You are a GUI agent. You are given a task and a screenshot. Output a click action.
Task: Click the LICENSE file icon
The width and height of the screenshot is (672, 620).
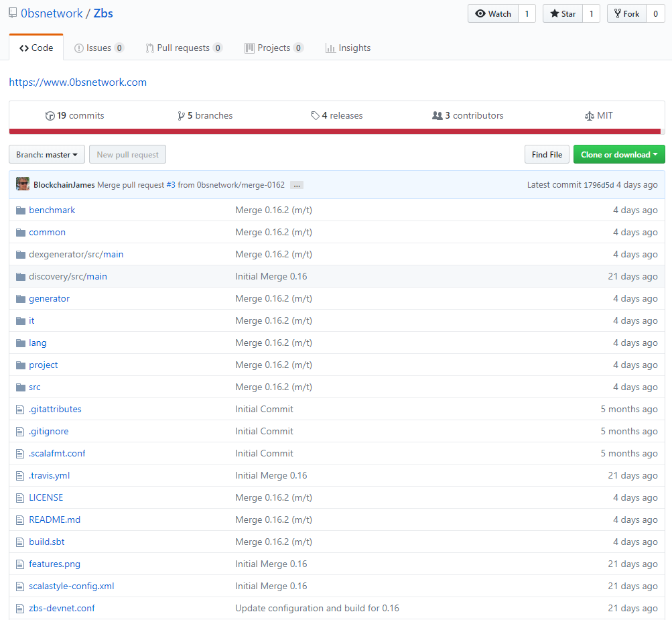pos(20,498)
